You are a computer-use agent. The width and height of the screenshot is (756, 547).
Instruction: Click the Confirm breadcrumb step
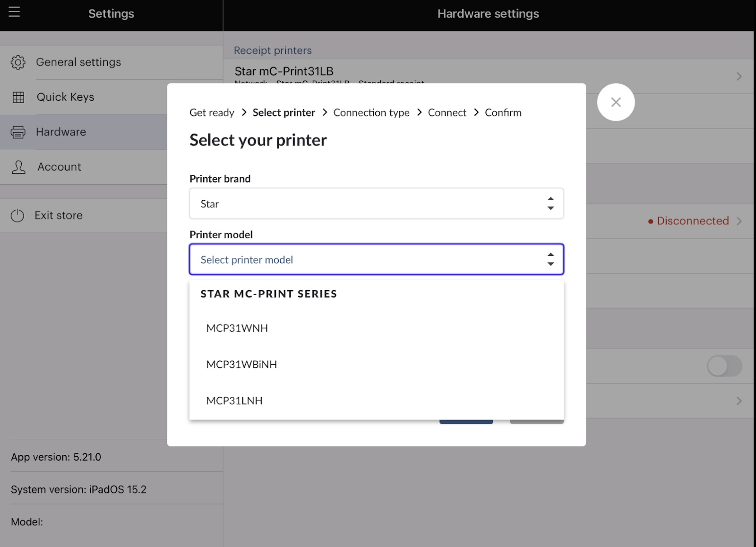503,112
